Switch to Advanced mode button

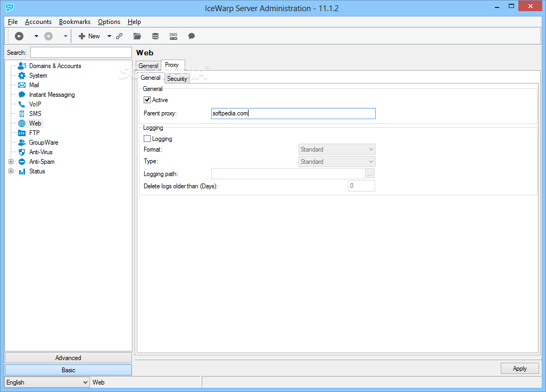point(68,358)
